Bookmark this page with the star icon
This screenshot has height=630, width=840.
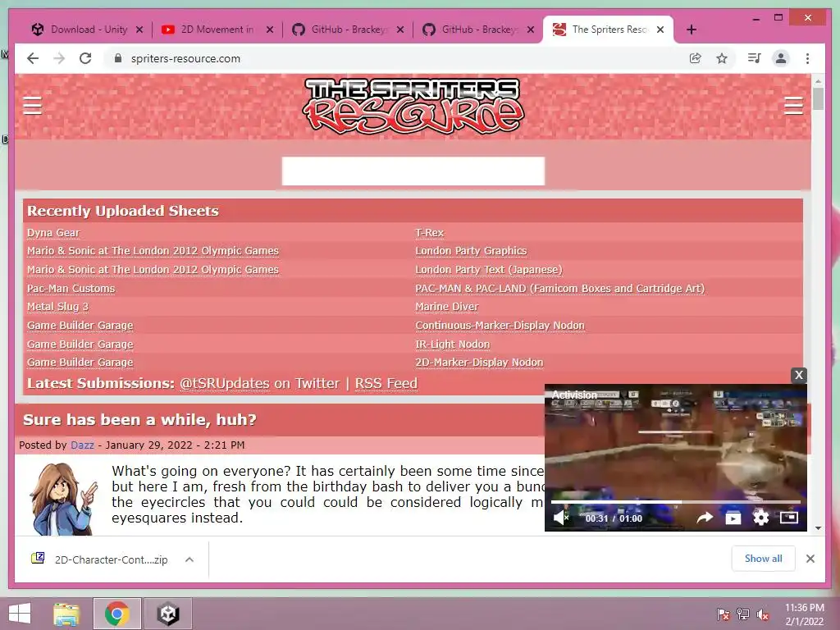(x=722, y=58)
